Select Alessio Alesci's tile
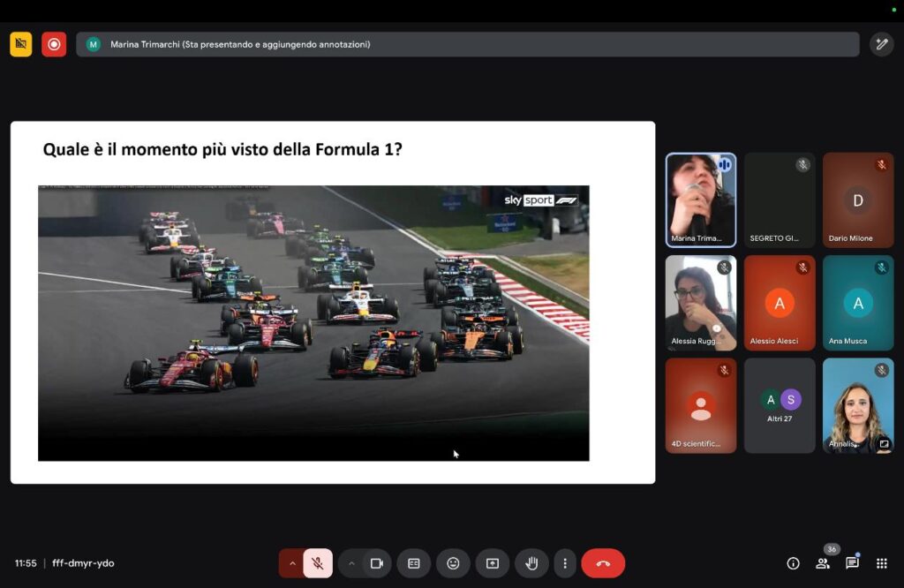Image resolution: width=904 pixels, height=588 pixels. click(x=780, y=303)
